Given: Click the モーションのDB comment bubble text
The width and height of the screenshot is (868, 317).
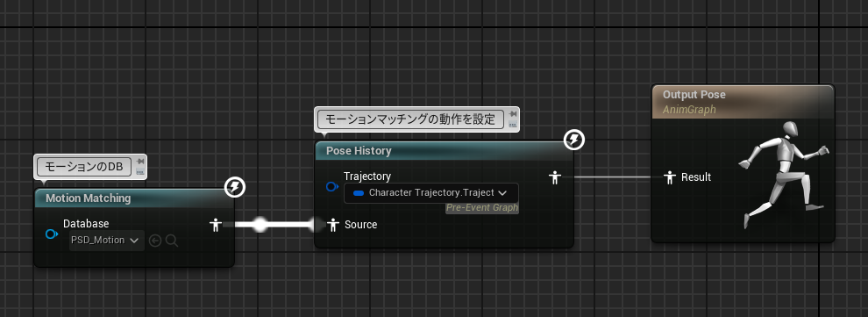Looking at the screenshot, I should (83, 167).
